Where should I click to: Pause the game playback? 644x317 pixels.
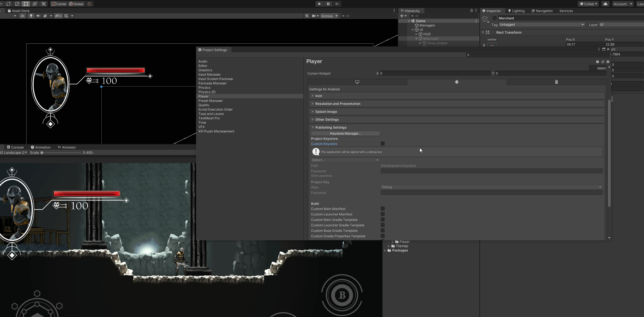pos(328,4)
